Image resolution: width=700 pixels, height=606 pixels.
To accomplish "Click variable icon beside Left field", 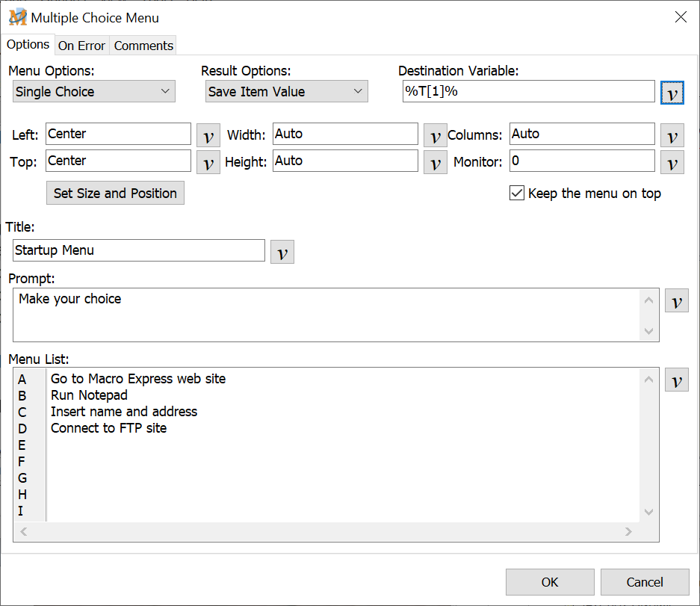I will pos(208,135).
